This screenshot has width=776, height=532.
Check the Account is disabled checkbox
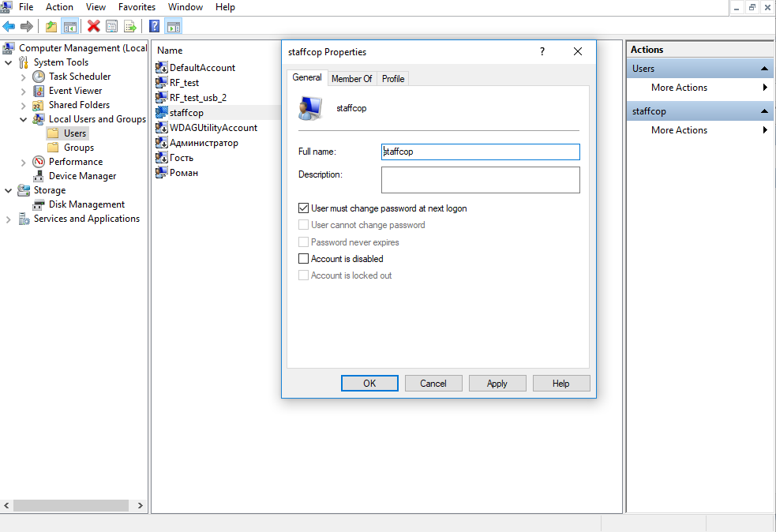(x=303, y=258)
